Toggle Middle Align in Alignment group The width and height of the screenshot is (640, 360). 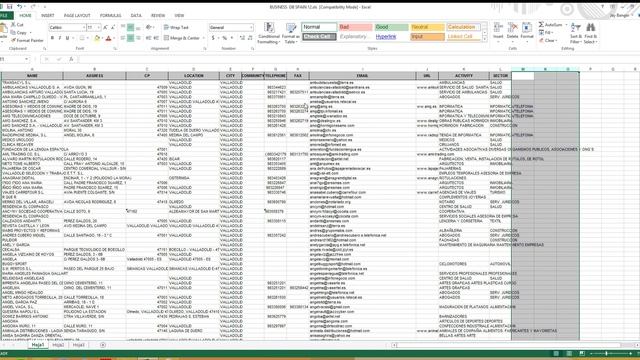coord(131,27)
